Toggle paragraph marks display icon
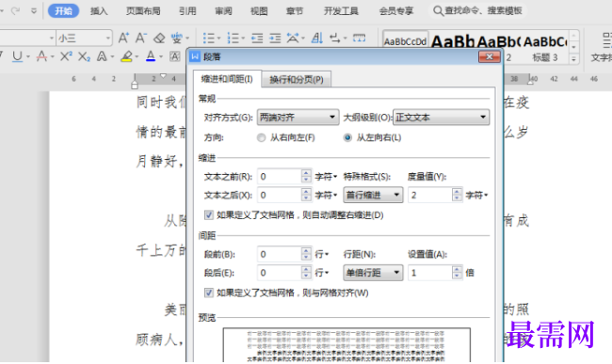The image size is (612, 364). 335,39
